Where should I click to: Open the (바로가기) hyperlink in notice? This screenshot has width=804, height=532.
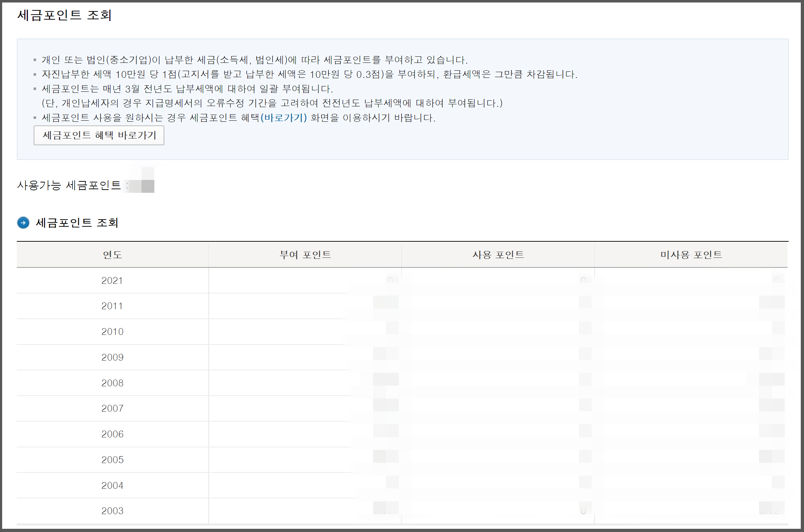click(x=284, y=118)
